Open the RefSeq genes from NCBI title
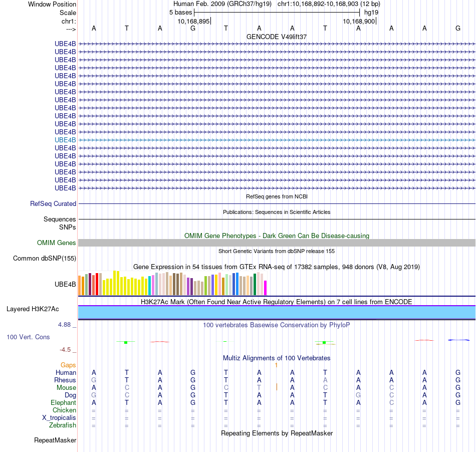The image size is (476, 452). (277, 196)
